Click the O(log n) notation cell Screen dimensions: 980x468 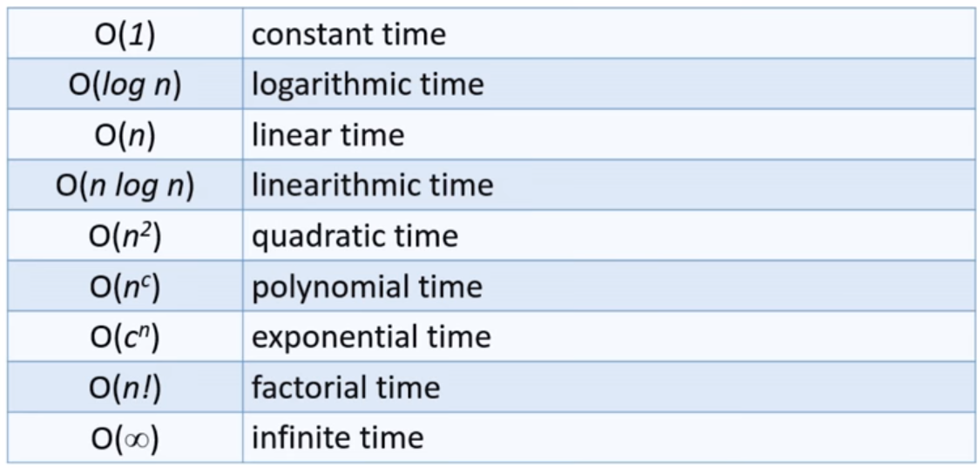coord(125,85)
